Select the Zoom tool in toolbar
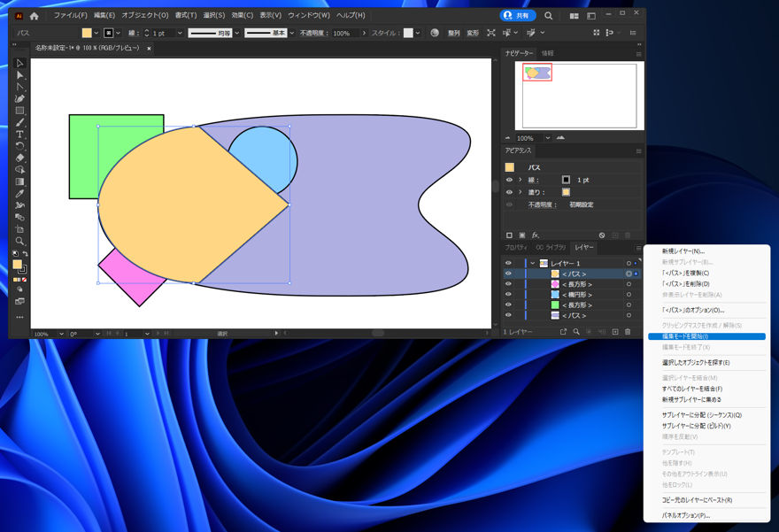Image resolution: width=779 pixels, height=532 pixels. pyautogui.click(x=19, y=241)
